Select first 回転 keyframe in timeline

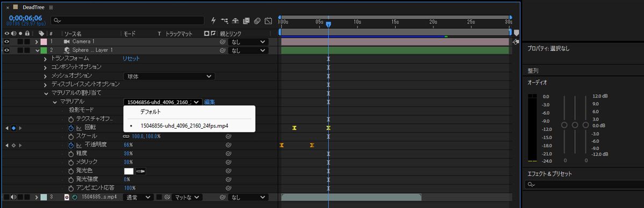[294, 128]
